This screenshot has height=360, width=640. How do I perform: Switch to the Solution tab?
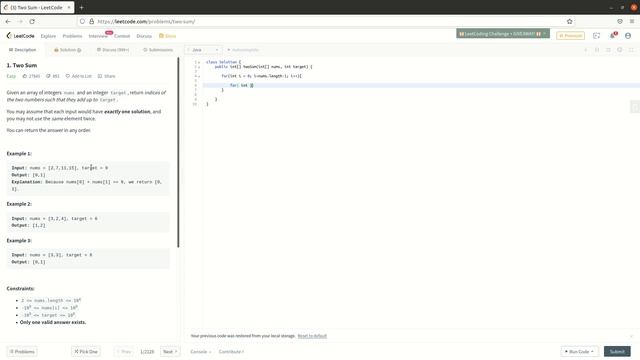tap(68, 50)
